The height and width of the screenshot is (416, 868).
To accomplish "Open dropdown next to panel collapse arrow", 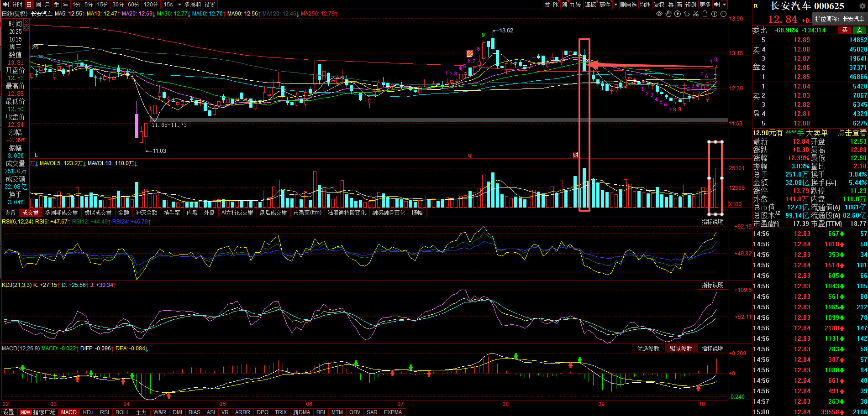I will (724, 5).
